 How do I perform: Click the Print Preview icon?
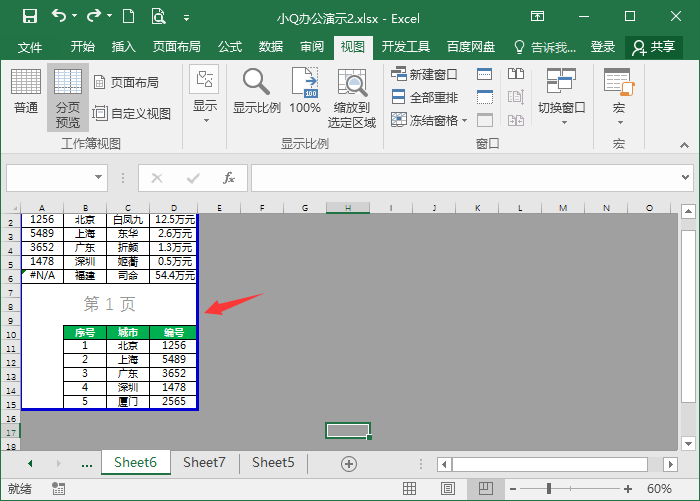click(158, 17)
